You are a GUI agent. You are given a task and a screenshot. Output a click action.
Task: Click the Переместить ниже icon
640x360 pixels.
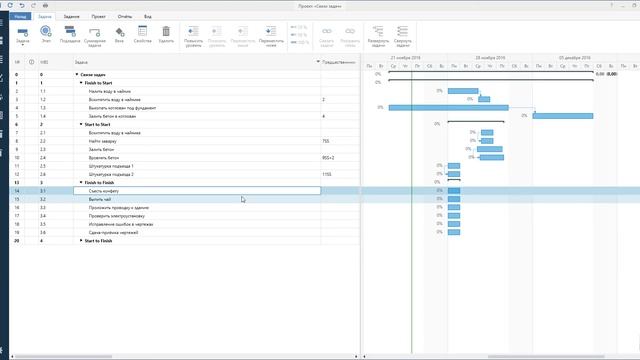pos(271,31)
